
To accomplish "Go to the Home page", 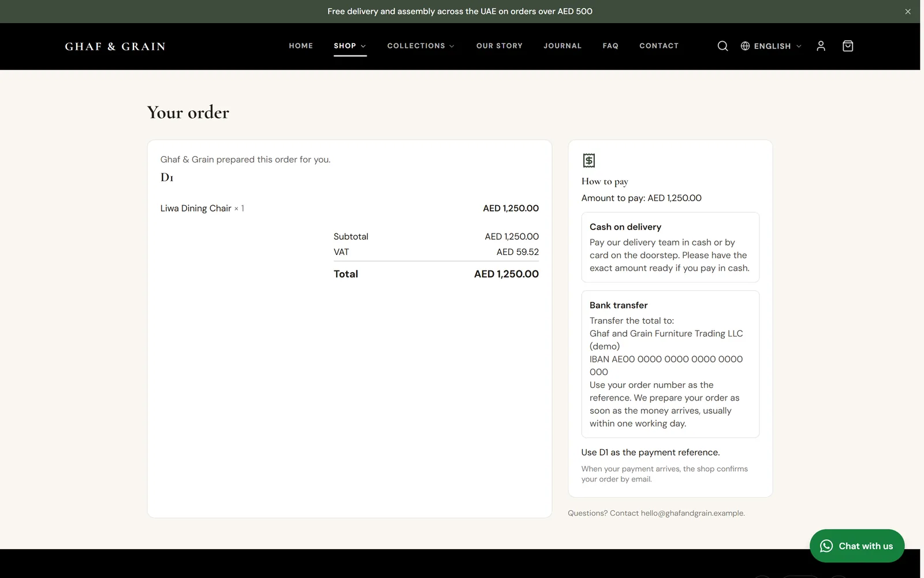I will pos(301,46).
